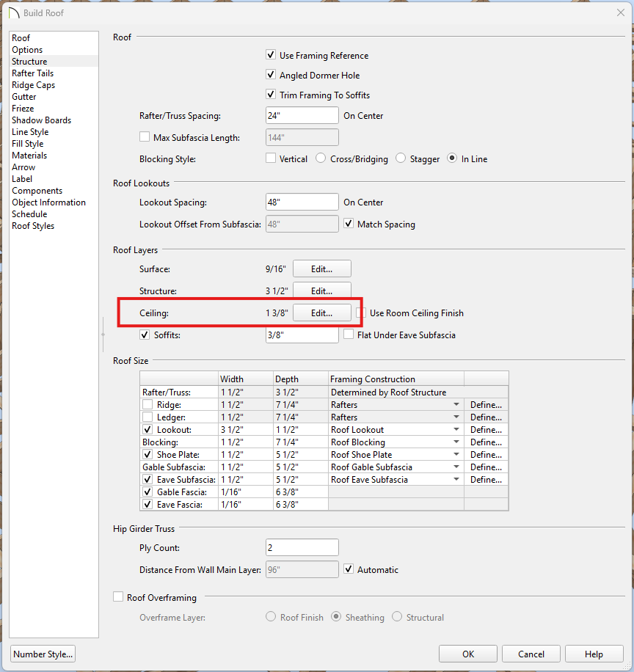Image resolution: width=634 pixels, height=672 pixels.
Task: Click Lookout Spacing input field
Action: click(302, 202)
